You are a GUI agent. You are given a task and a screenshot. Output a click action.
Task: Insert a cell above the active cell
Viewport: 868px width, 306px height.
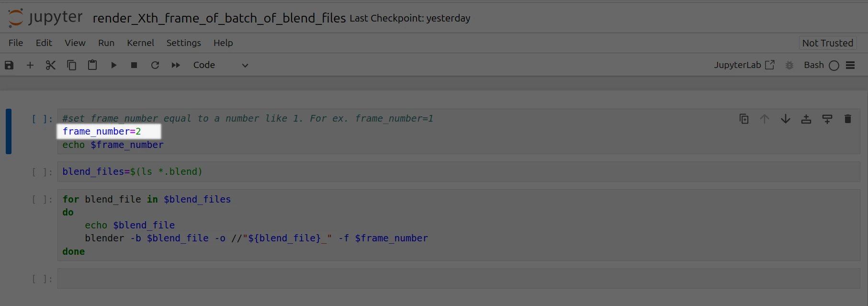point(806,119)
